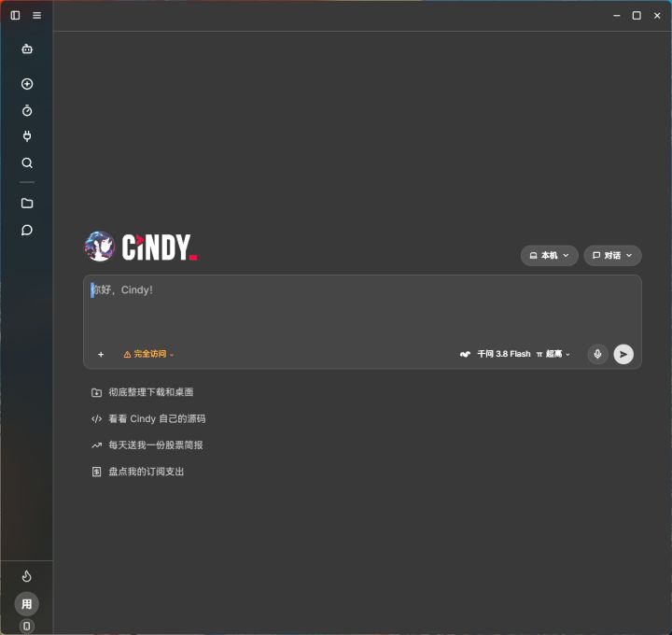Screen dimensions: 672x635
Task: Open search in the sidebar
Action: pyautogui.click(x=27, y=162)
